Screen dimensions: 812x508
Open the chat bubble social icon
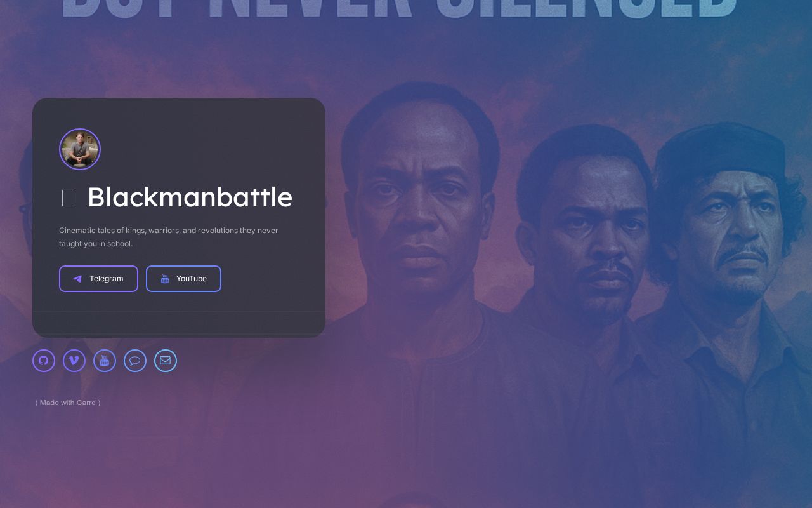point(135,361)
